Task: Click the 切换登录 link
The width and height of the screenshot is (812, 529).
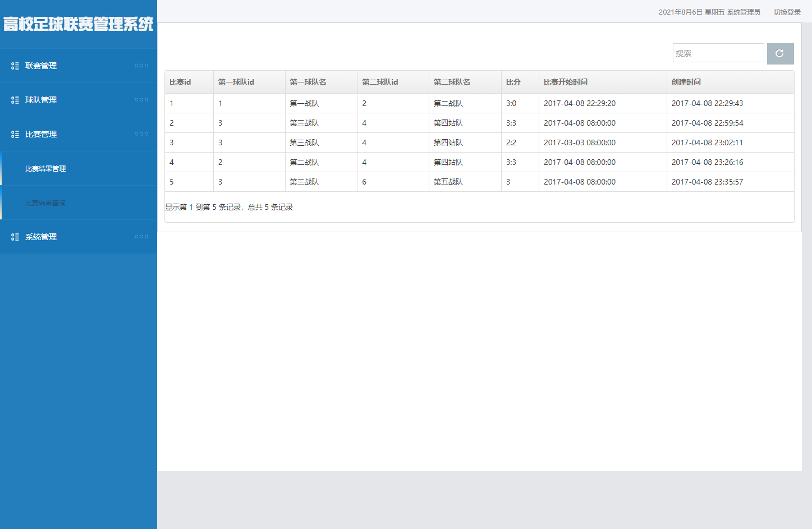Action: (x=787, y=12)
